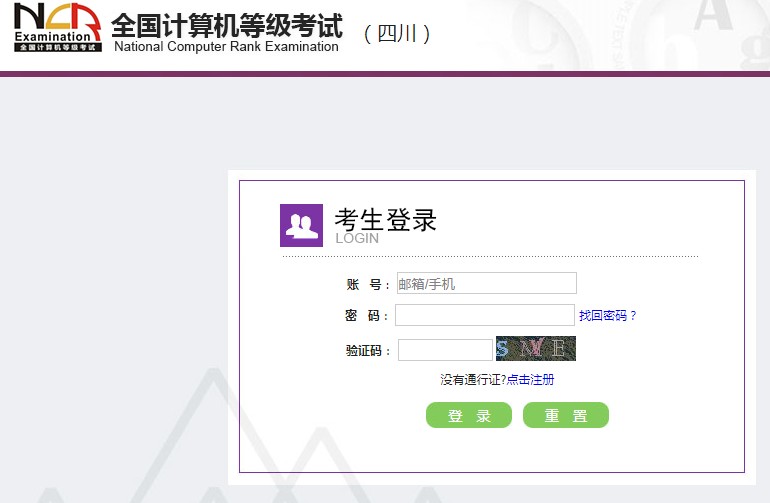Click the (四川) province label
The width and height of the screenshot is (770, 503).
(x=397, y=33)
